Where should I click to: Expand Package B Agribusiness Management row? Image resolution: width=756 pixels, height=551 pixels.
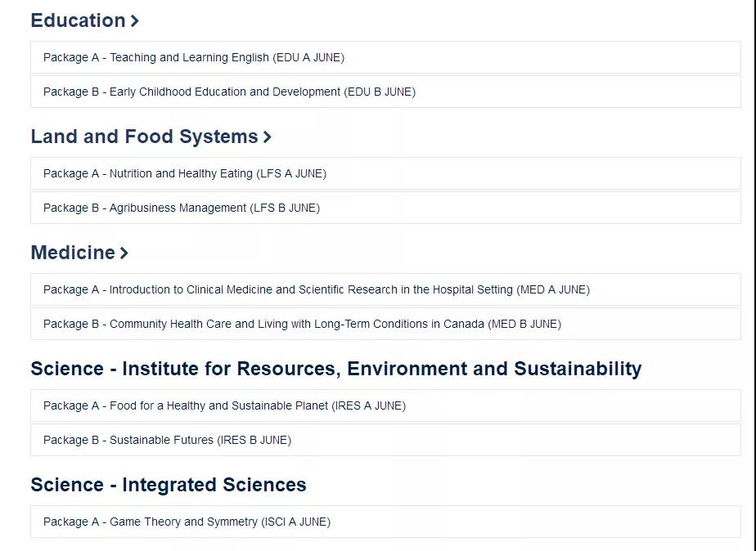[x=385, y=208]
